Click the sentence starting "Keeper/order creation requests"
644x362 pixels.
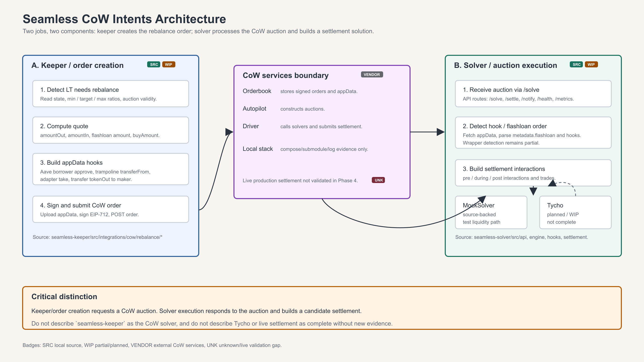pos(196,311)
